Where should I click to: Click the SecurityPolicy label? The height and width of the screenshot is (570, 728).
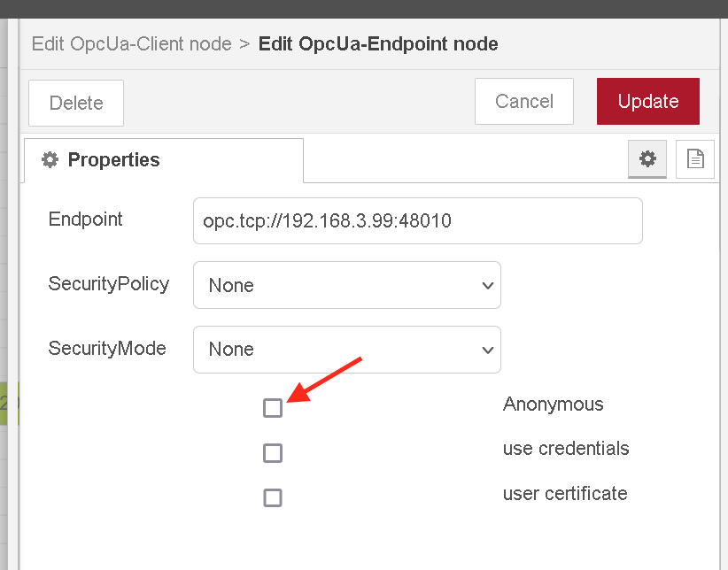109,283
